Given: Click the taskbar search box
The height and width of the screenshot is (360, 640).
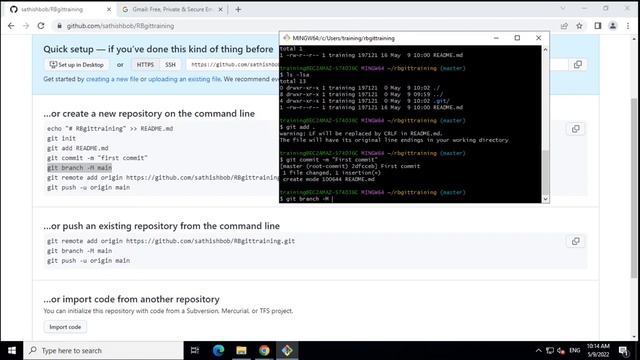Looking at the screenshot, I should (x=104, y=351).
